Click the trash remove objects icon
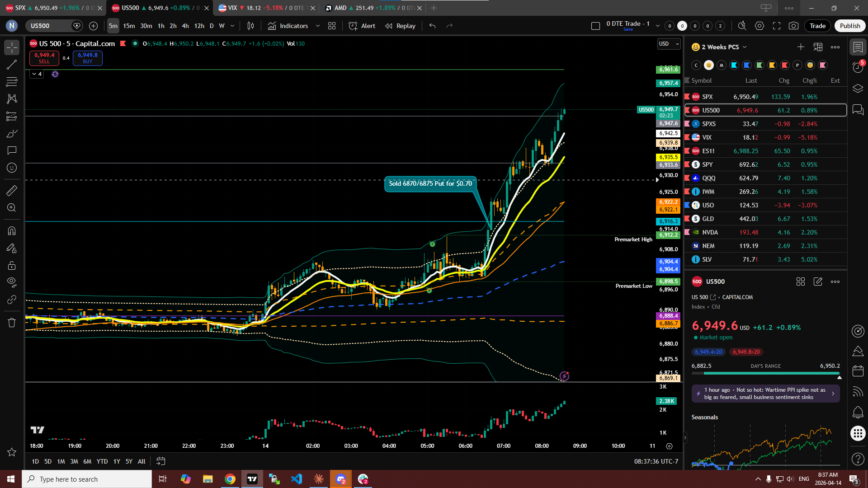Viewport: 868px width, 488px height. pyautogui.click(x=12, y=323)
